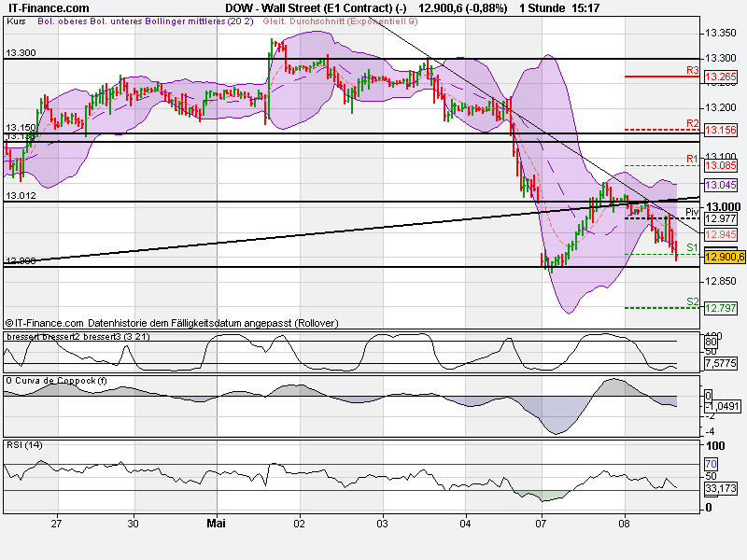This screenshot has width=747, height=560.
Task: Click the S1 support label
Action: [692, 247]
